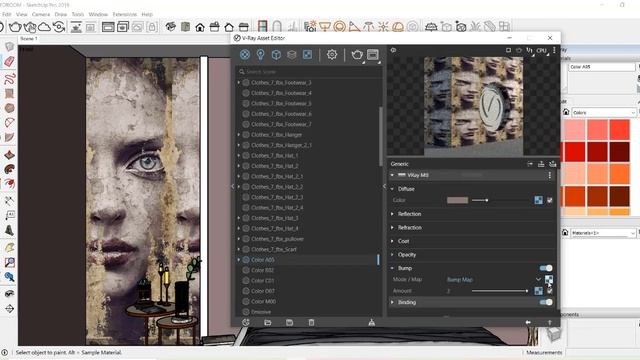
Task: Open the Draw menu
Action: pyautogui.click(x=60, y=14)
